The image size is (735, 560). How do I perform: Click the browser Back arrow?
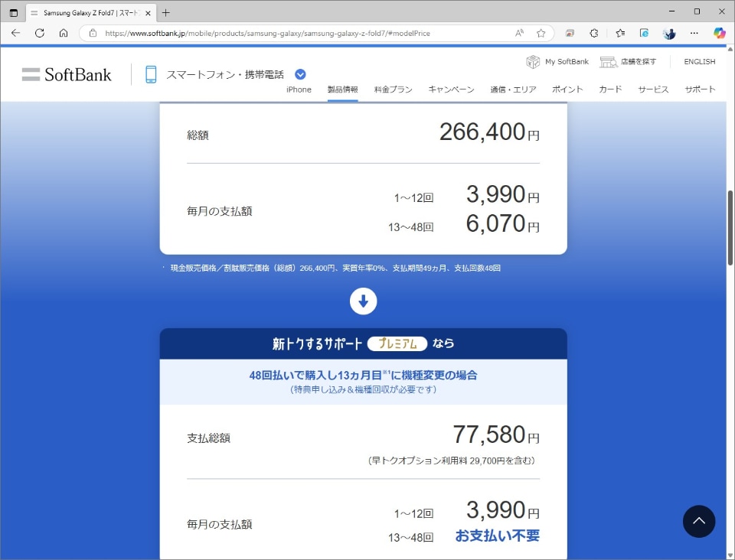click(15, 33)
